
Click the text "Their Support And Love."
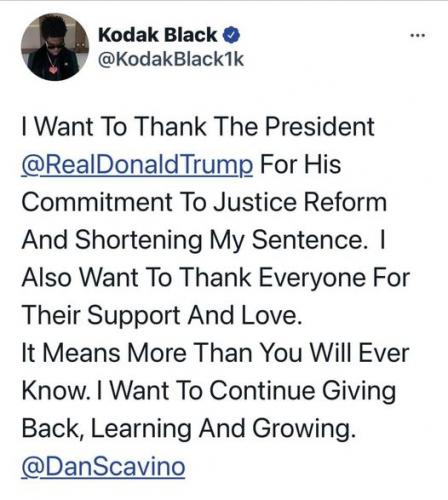[x=162, y=316]
